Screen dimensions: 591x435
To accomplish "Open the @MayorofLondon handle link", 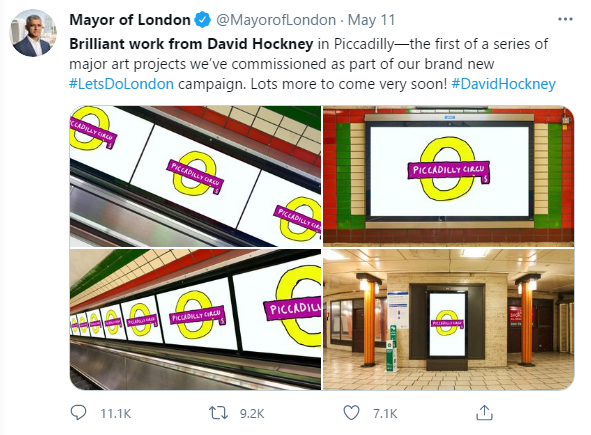I will [x=276, y=20].
